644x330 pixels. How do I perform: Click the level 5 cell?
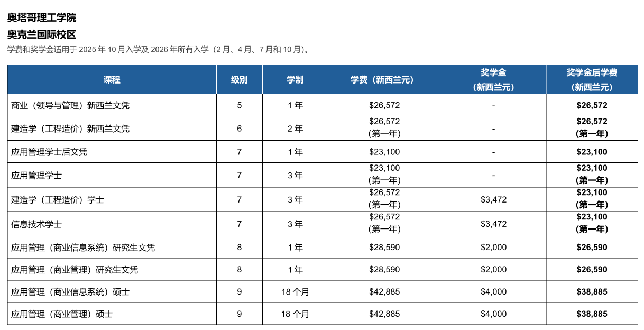239,105
